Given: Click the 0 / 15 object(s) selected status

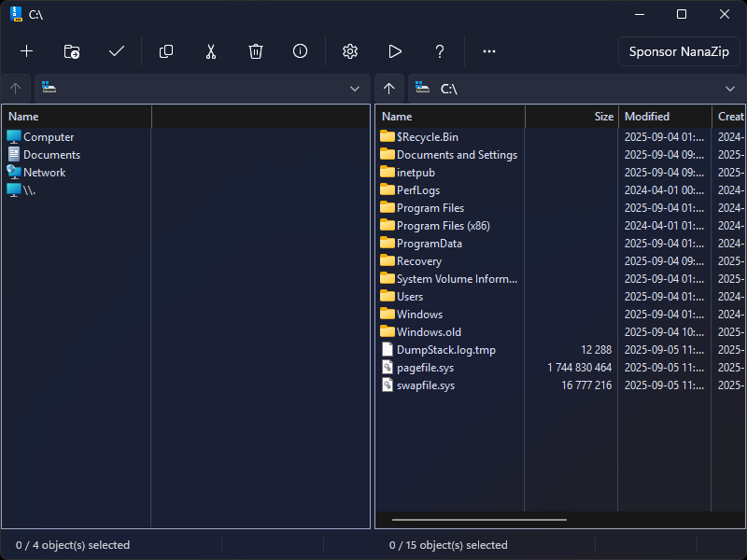Looking at the screenshot, I should tap(448, 545).
